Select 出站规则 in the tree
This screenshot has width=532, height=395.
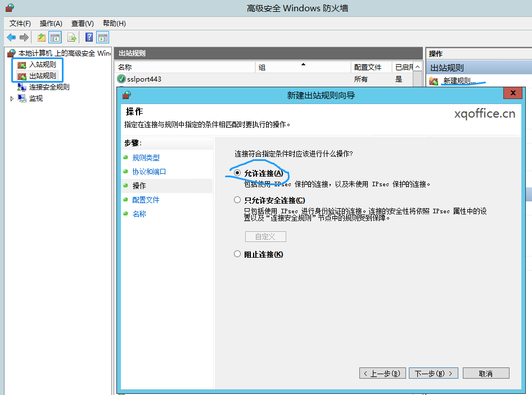[42, 75]
